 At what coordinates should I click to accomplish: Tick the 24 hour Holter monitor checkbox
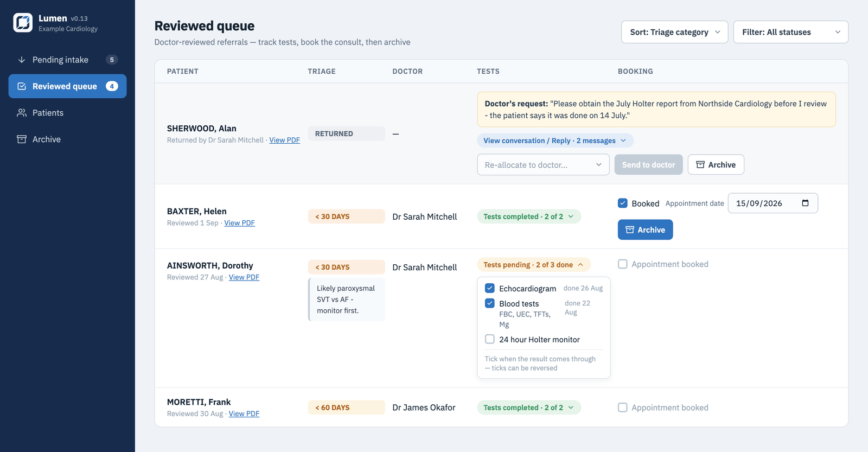(x=490, y=339)
